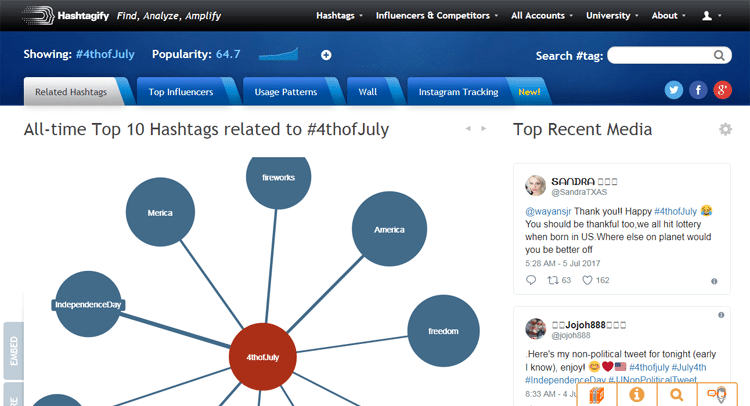Click the popularity trend sparkline chart
The height and width of the screenshot is (406, 750).
click(279, 54)
